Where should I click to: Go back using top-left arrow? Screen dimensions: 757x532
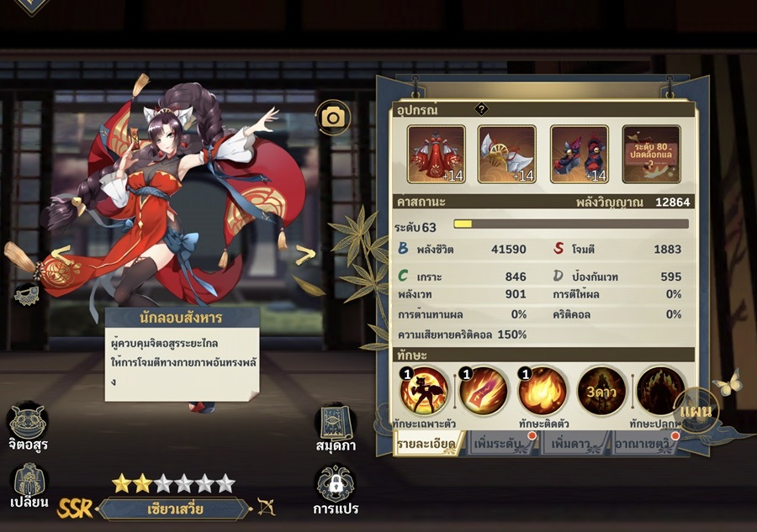pyautogui.click(x=31, y=6)
